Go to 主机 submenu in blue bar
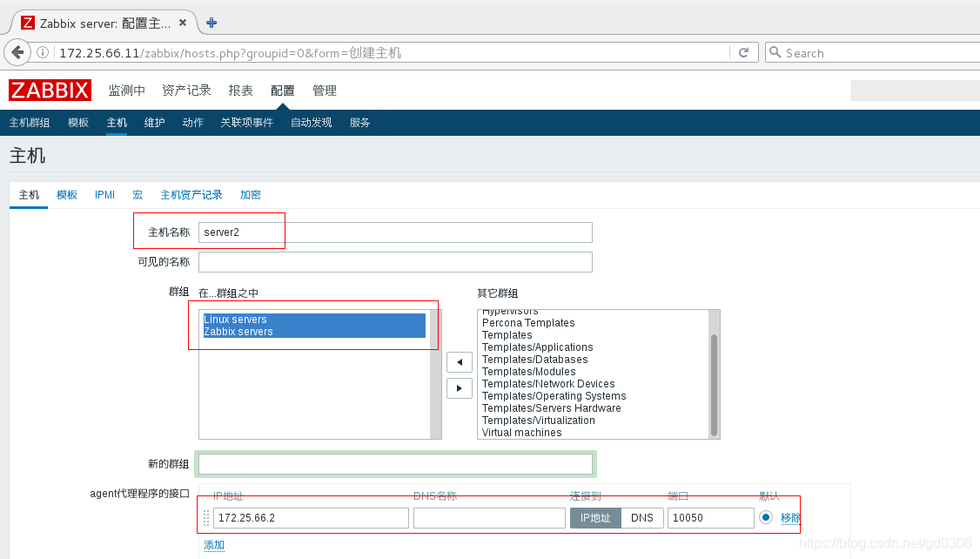 [117, 123]
